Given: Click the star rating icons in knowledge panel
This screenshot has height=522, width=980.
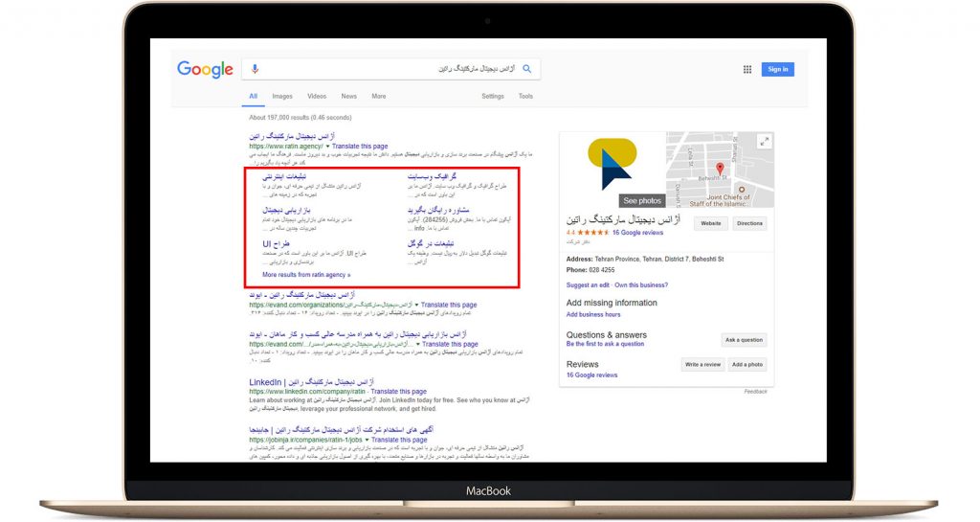Looking at the screenshot, I should pyautogui.click(x=593, y=233).
